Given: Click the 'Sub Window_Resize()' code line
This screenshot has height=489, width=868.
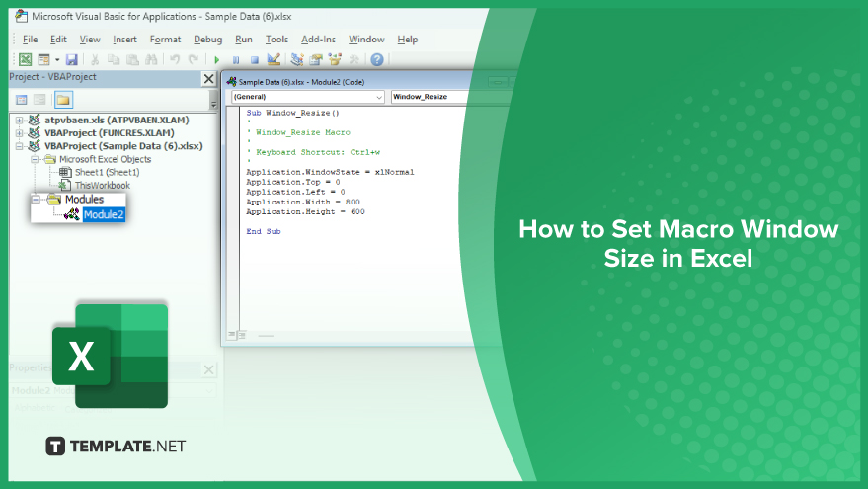Looking at the screenshot, I should pos(293,113).
